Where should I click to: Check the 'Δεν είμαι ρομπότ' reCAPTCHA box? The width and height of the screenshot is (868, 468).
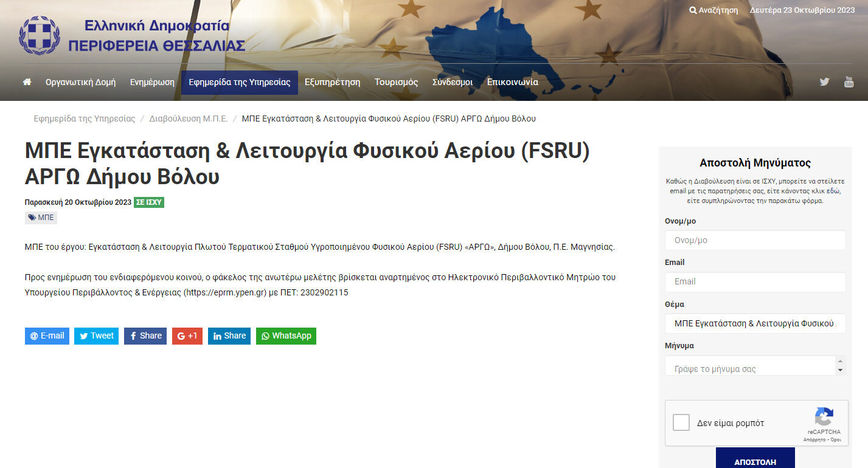(x=681, y=422)
